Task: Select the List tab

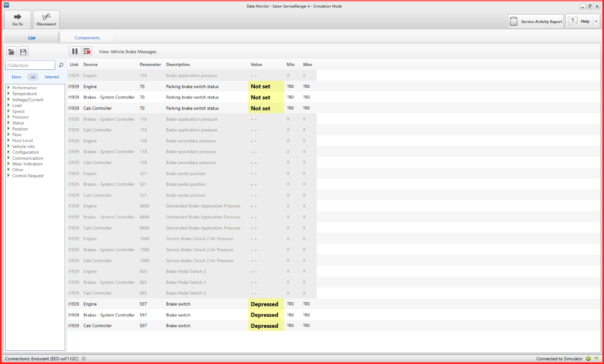Action: pos(31,37)
